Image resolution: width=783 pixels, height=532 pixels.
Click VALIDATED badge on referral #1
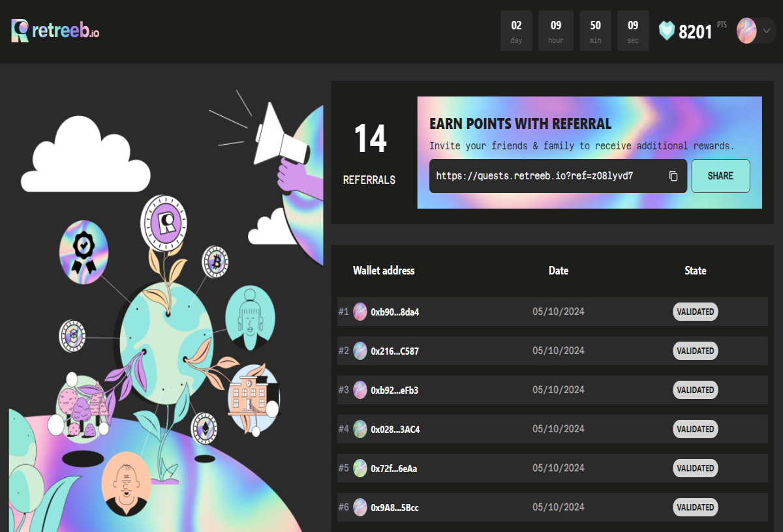click(x=696, y=312)
